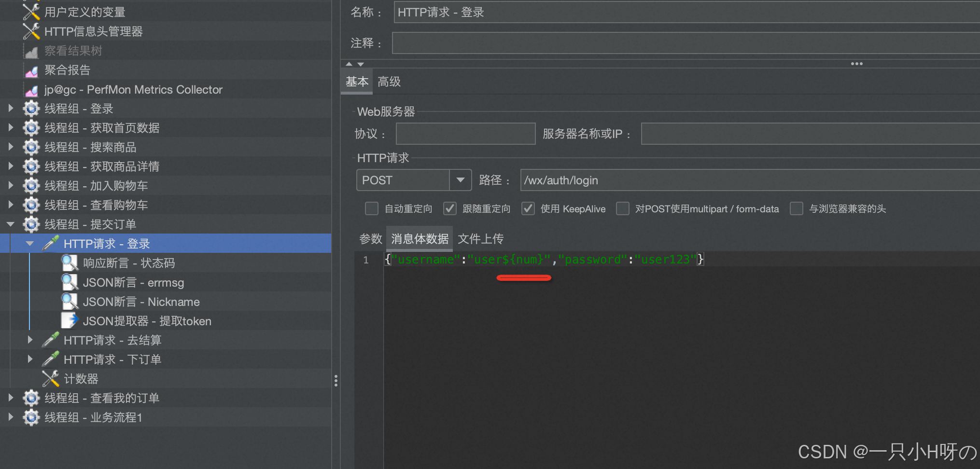Click gear icon of 线程组 - 业务流程1
This screenshot has height=469, width=980.
tap(31, 417)
